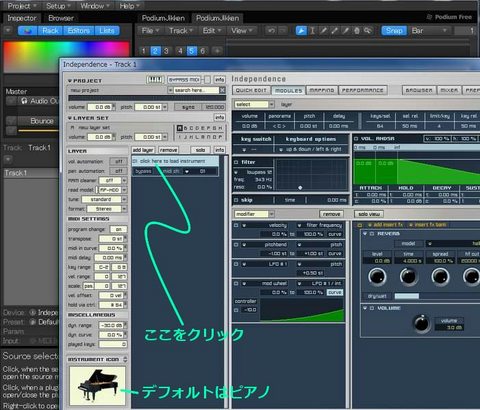480x410 pixels.
Task: Switch to the PERFORMANCE tab
Action: click(363, 90)
